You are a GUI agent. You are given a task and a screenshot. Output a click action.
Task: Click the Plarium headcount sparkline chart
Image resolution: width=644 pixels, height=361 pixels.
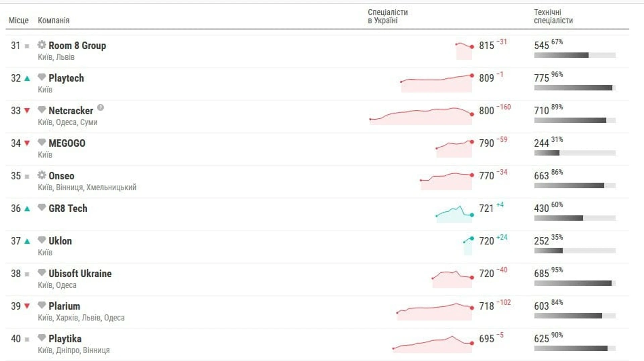pyautogui.click(x=435, y=311)
